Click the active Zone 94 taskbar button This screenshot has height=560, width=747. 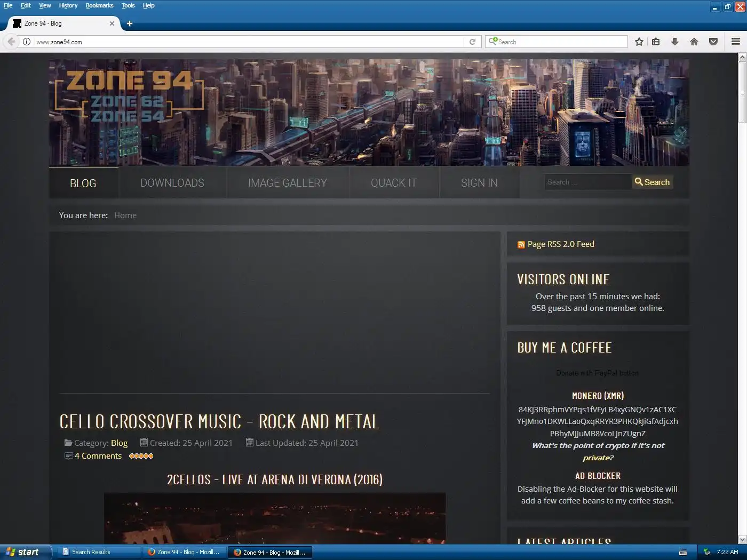[x=270, y=552]
